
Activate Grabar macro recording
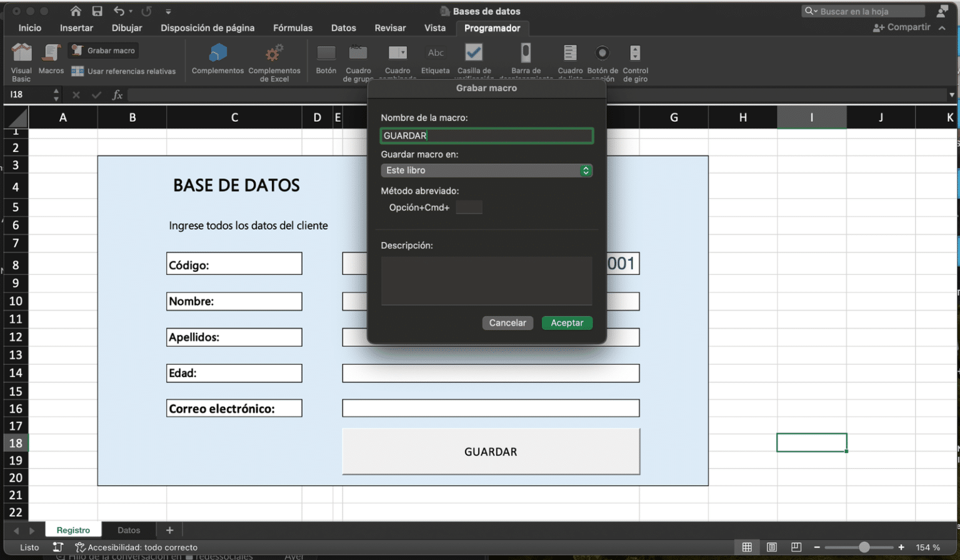(x=103, y=50)
